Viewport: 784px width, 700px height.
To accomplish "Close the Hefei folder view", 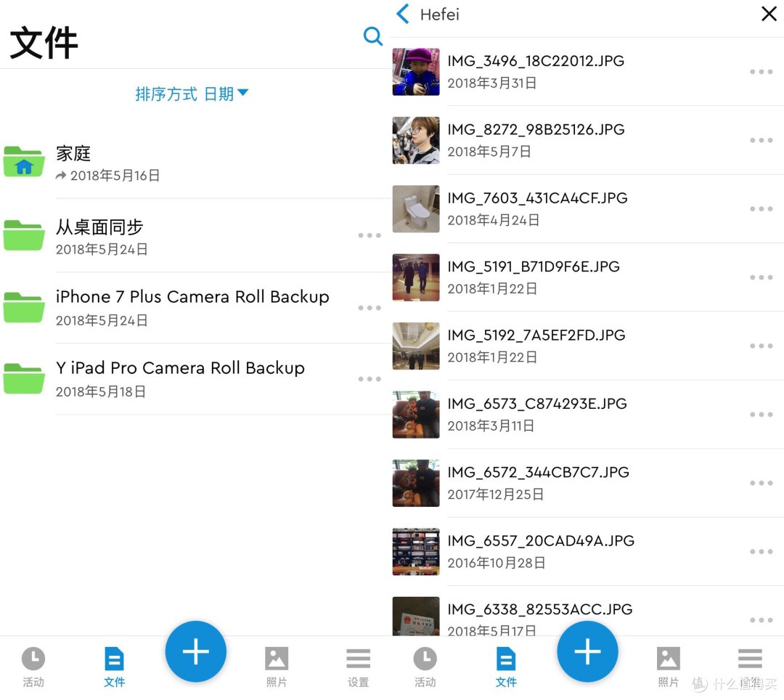I will 769,14.
